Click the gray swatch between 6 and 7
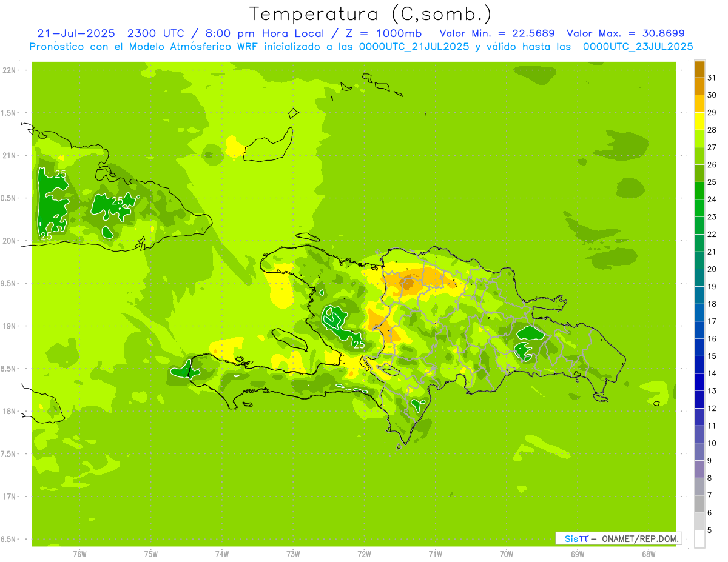Screen dimensions: 728x562 click(x=699, y=504)
